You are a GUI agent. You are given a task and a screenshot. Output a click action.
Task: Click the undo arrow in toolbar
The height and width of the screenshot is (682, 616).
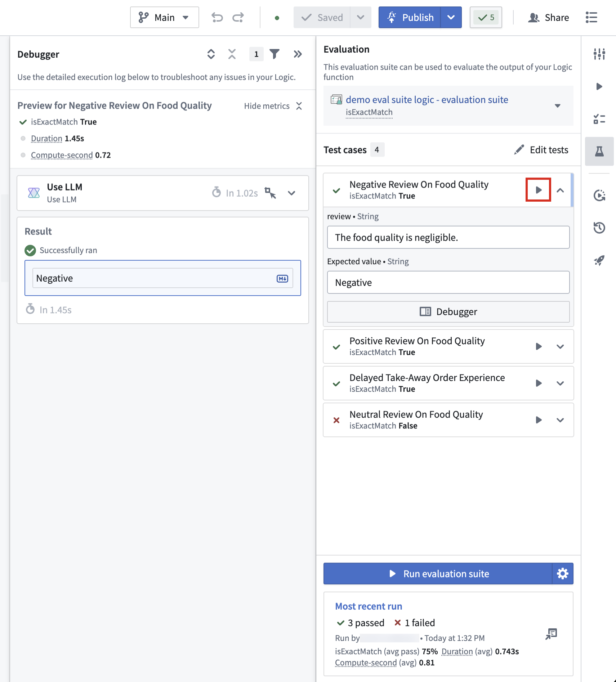pos(217,17)
